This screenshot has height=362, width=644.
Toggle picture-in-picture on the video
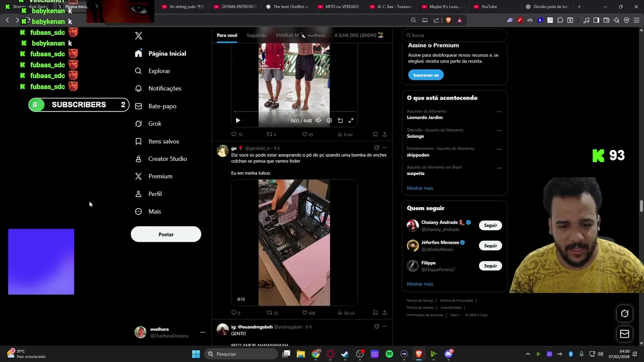coord(340,121)
